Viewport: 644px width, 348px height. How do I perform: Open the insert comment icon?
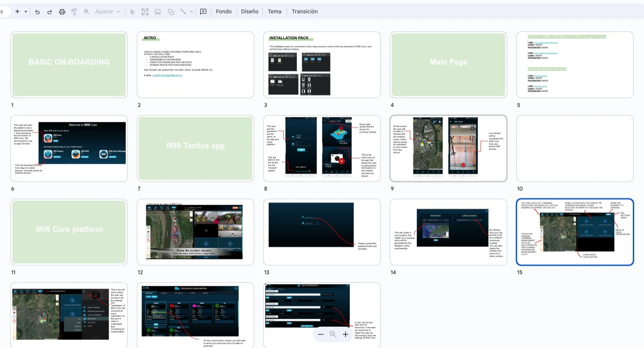(x=203, y=12)
